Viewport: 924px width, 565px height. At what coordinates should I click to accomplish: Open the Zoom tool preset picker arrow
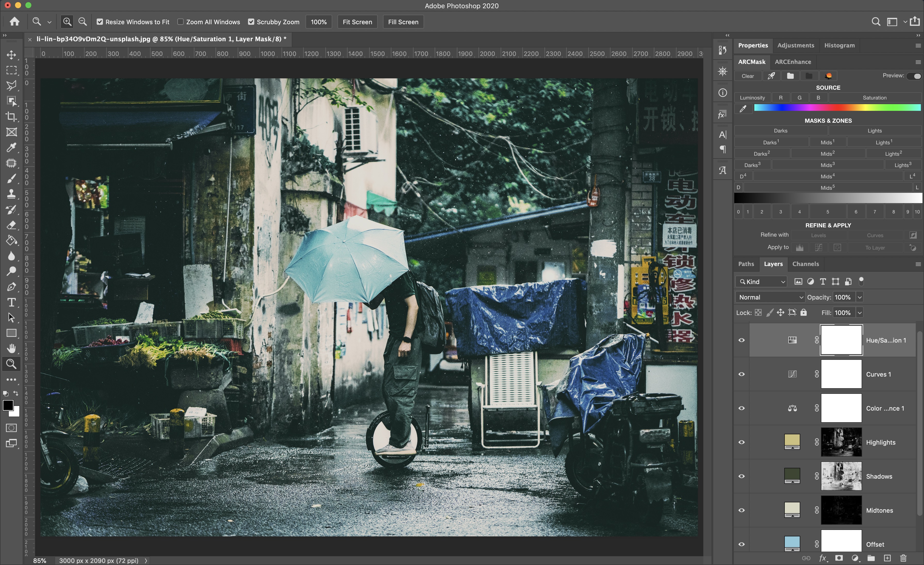coord(49,22)
